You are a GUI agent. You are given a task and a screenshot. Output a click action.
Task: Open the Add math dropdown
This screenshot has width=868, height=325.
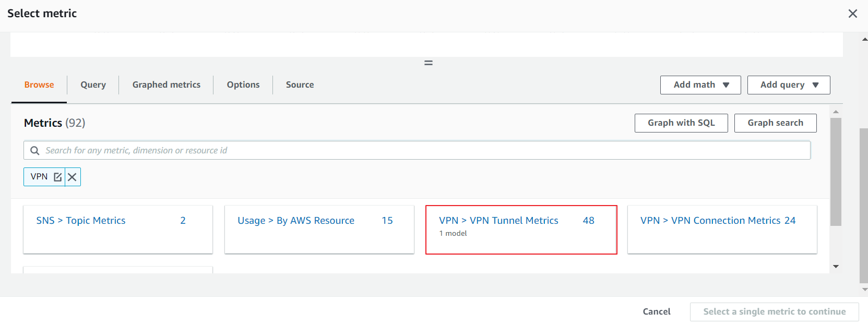click(700, 85)
